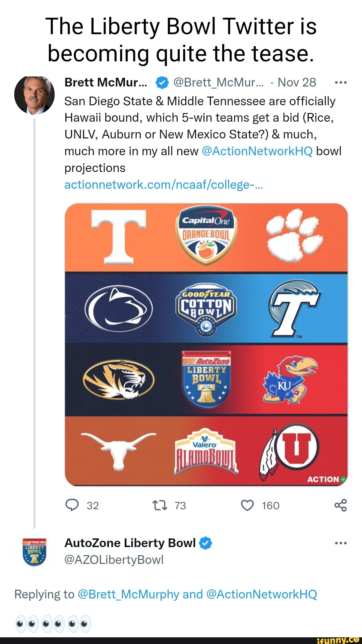362x644 pixels.
Task: Open Brett McMurphy's profile picture
Action: tap(34, 95)
